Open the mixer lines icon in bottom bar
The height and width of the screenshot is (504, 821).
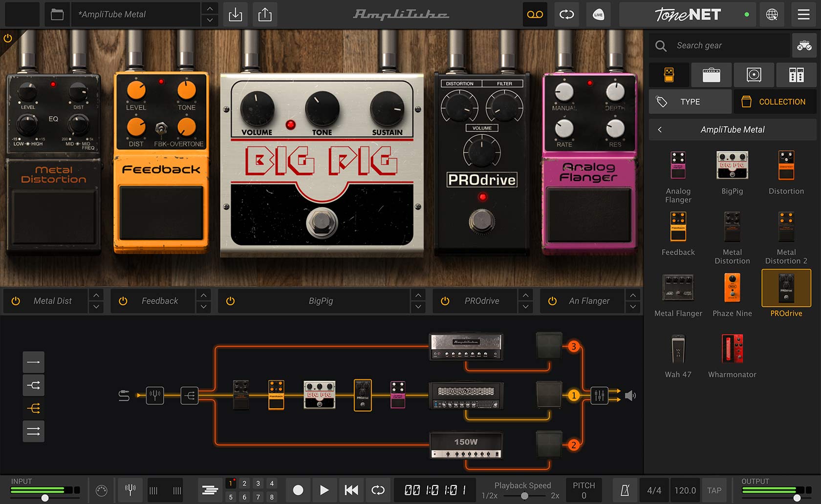click(210, 490)
